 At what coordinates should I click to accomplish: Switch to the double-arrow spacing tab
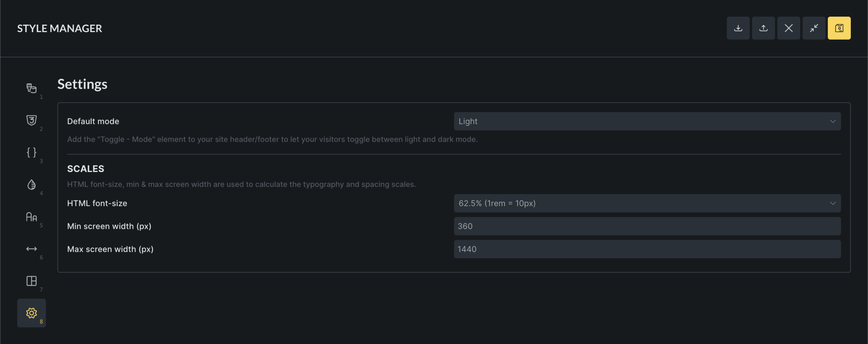tap(32, 249)
